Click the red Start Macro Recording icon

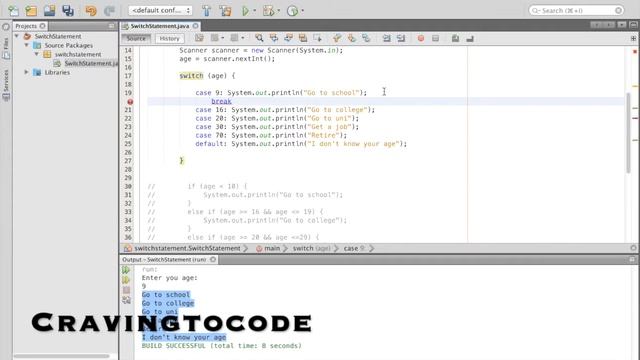[x=421, y=38]
